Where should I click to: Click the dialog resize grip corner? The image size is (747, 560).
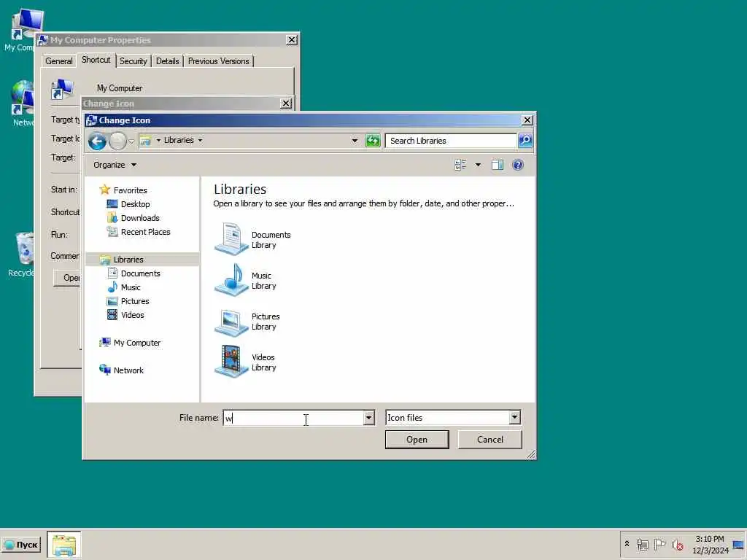tap(531, 455)
